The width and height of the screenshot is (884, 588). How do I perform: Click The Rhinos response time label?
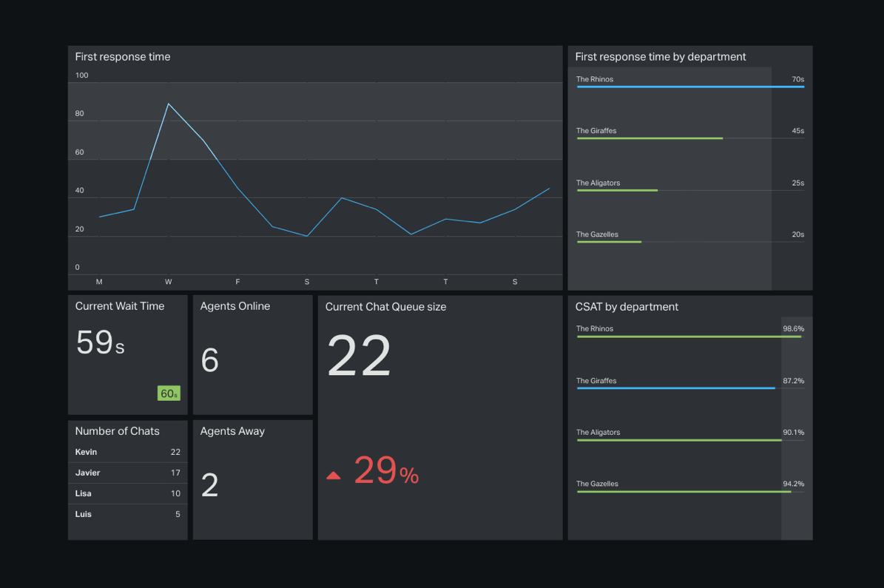[x=595, y=79]
